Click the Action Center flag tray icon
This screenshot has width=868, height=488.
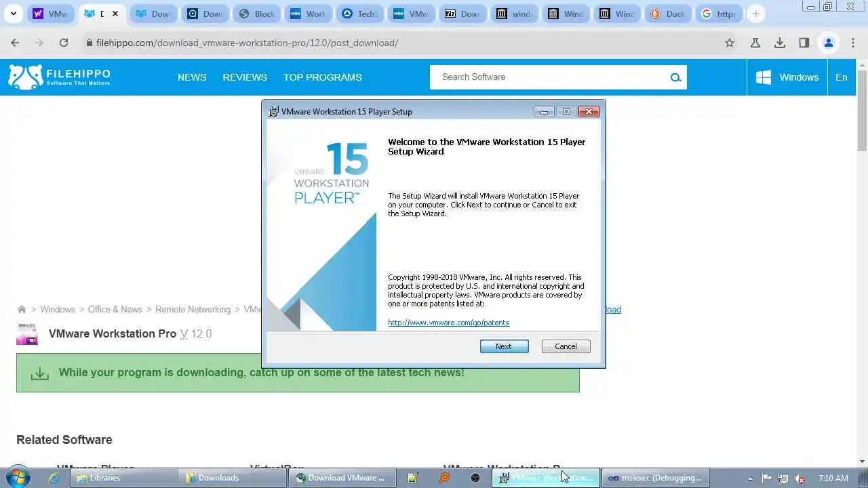click(768, 478)
